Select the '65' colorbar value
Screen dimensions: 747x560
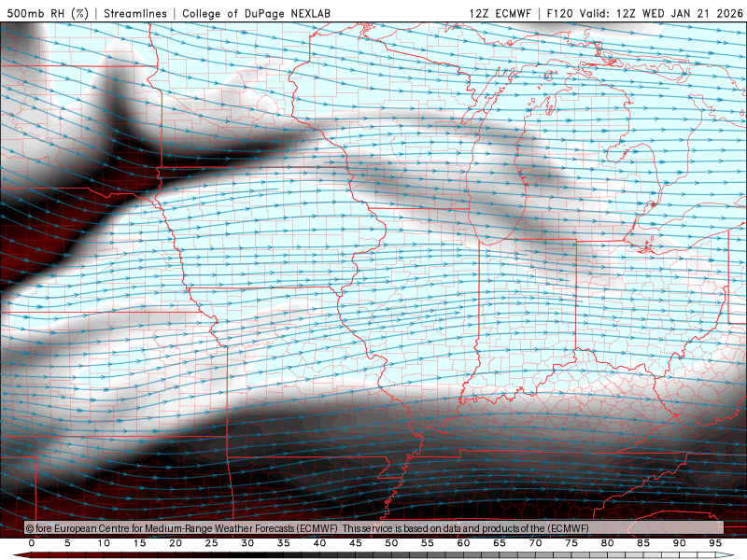pos(500,543)
